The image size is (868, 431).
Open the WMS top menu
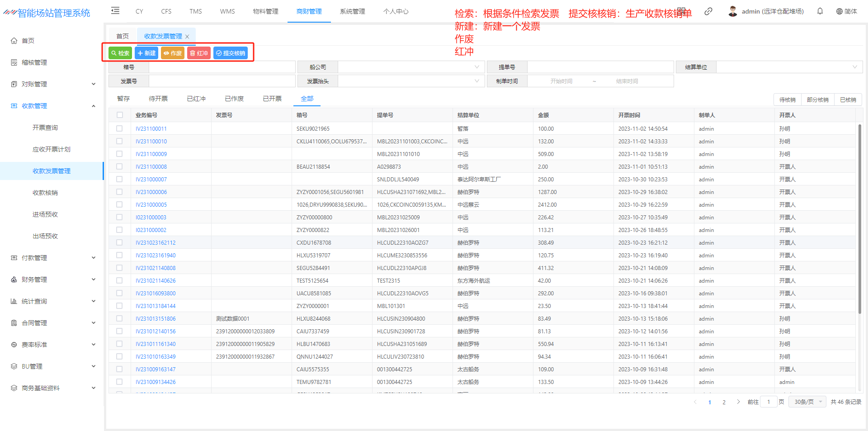[x=227, y=11]
